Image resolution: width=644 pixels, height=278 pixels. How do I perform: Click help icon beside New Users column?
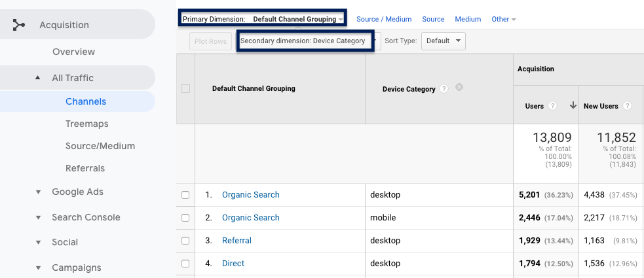point(627,106)
